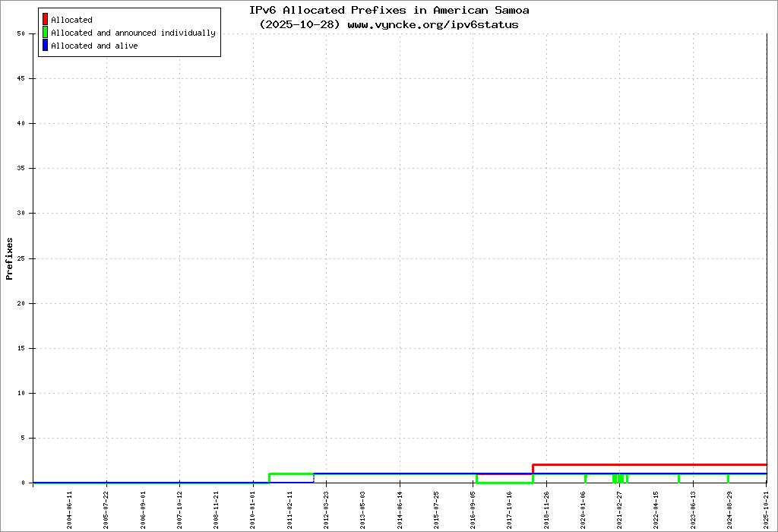This screenshot has height=532, width=778.
Task: Click the chart title mentioning American Samoa
Action: point(389,11)
